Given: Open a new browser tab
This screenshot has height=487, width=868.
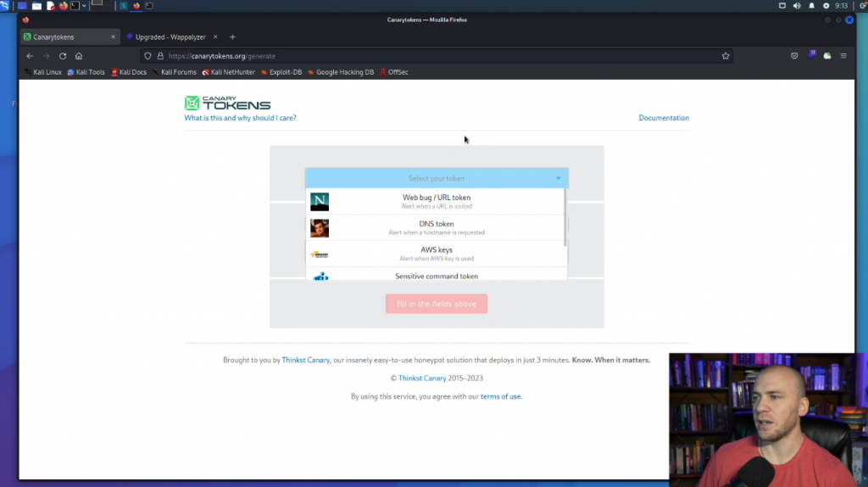Looking at the screenshot, I should 232,37.
